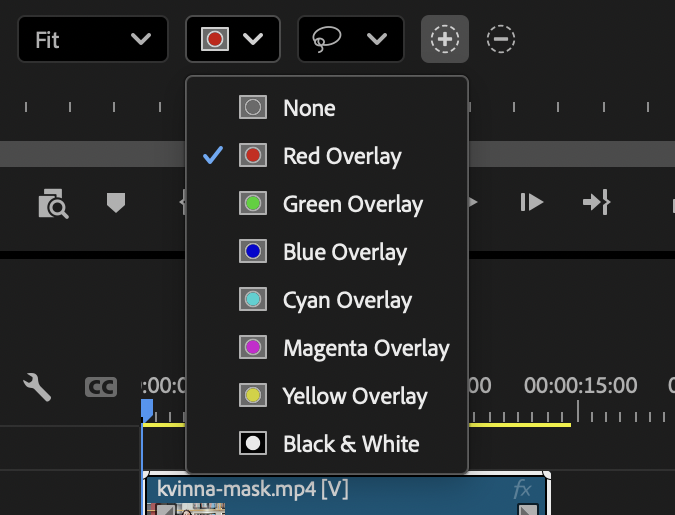The image size is (675, 515).
Task: Open the mask overlay color dropdown
Action: point(233,39)
